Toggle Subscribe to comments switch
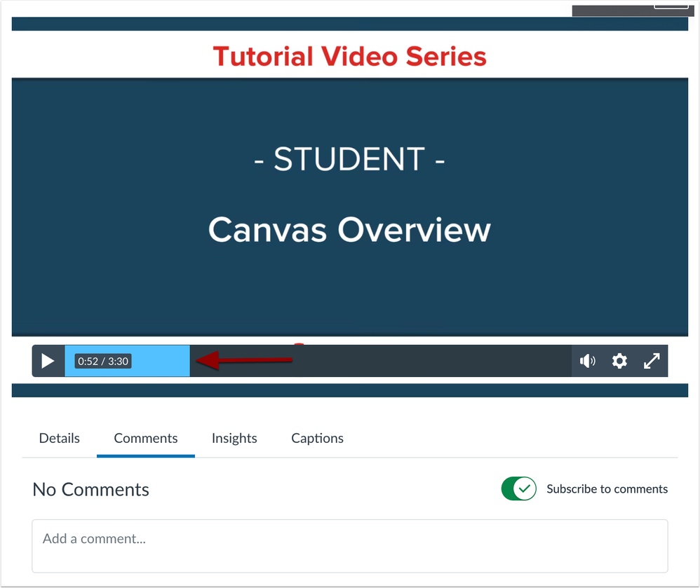 tap(519, 488)
